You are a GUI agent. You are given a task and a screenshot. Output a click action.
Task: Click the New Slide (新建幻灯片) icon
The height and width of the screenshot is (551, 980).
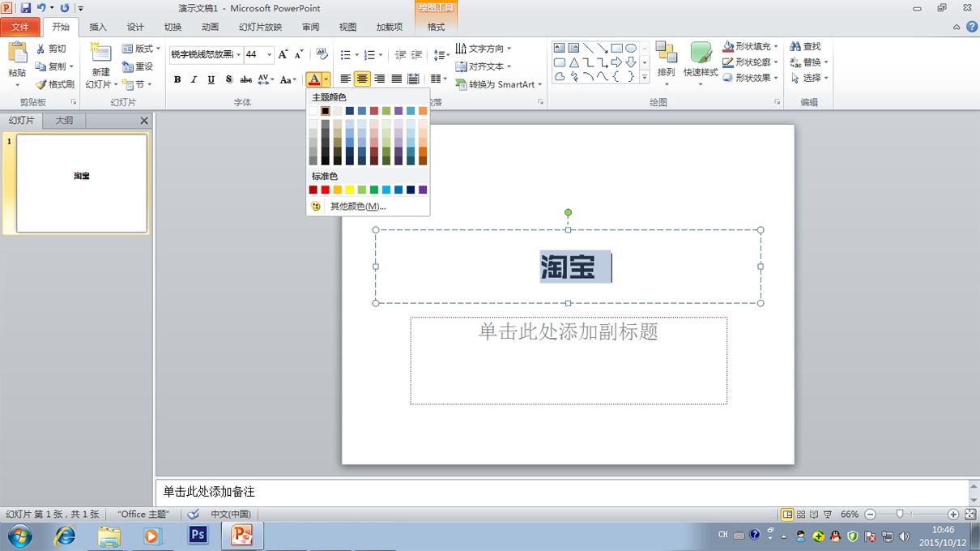tap(100, 53)
